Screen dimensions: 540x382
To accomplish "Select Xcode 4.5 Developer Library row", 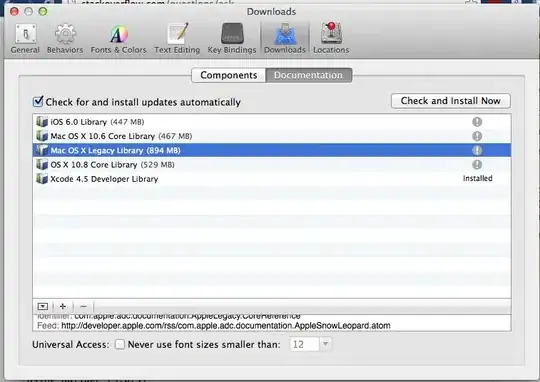I will [x=272, y=179].
